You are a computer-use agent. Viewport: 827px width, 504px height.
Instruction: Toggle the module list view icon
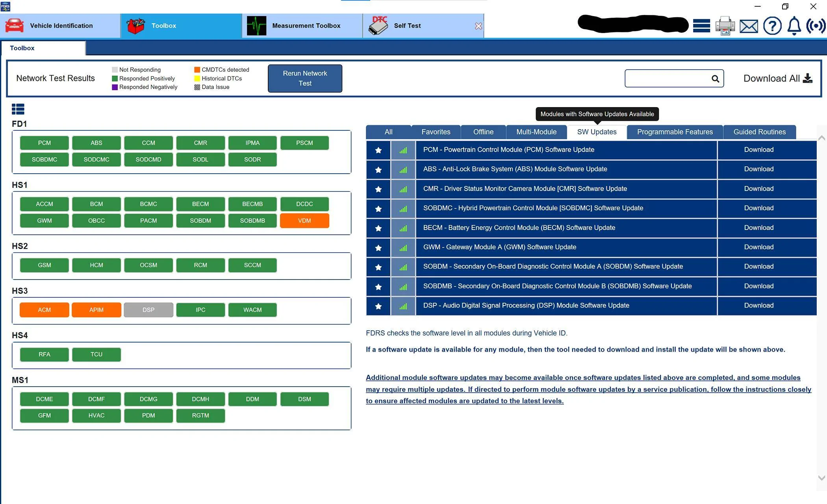click(18, 109)
